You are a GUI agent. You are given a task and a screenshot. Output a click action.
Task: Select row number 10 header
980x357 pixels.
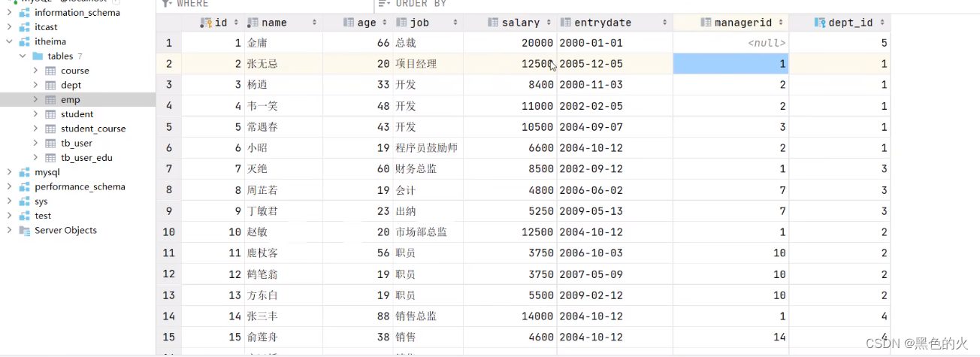point(169,232)
